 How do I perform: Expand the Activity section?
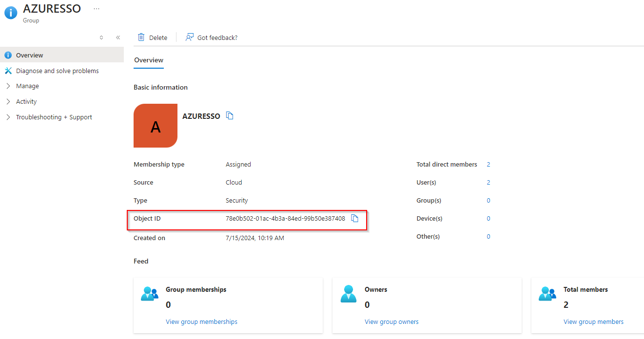(x=8, y=102)
